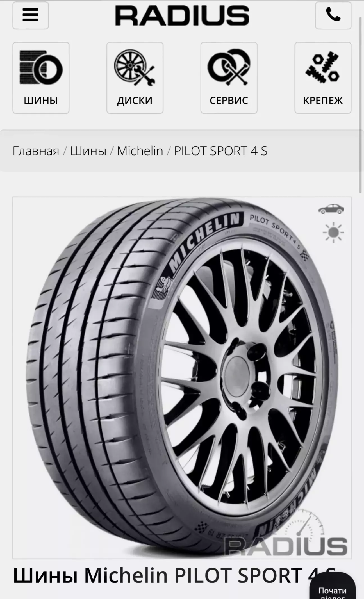
Task: Tap the phone call icon
Action: pyautogui.click(x=333, y=15)
